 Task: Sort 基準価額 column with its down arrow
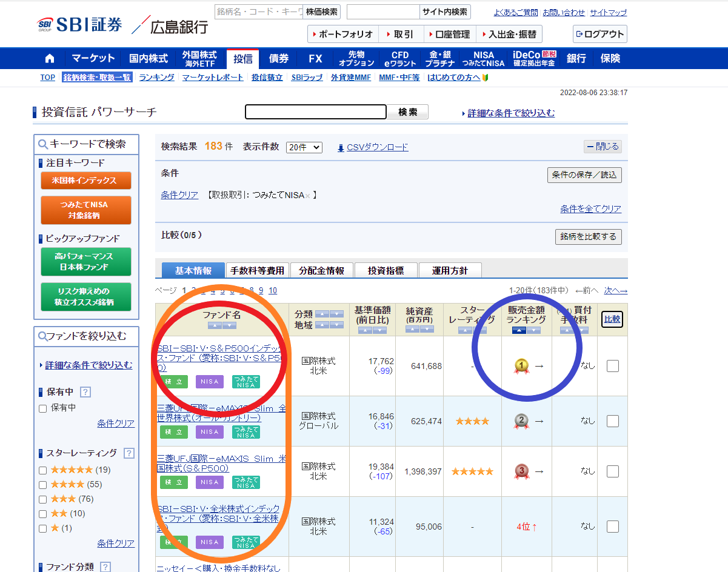tap(379, 330)
